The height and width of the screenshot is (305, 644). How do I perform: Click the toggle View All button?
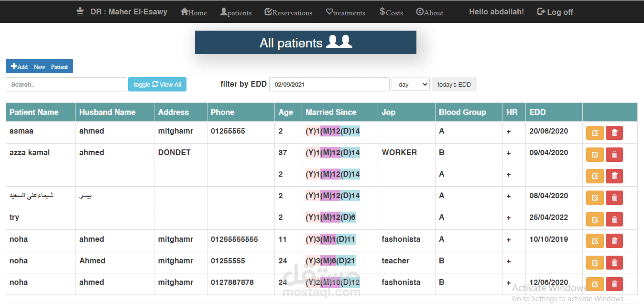click(157, 85)
